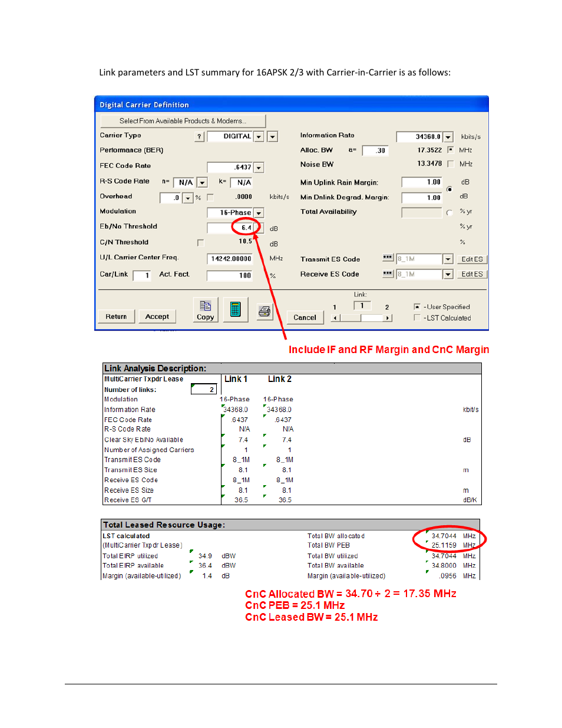Click the Min Dnlink Degrad. Margin field

tap(422, 197)
